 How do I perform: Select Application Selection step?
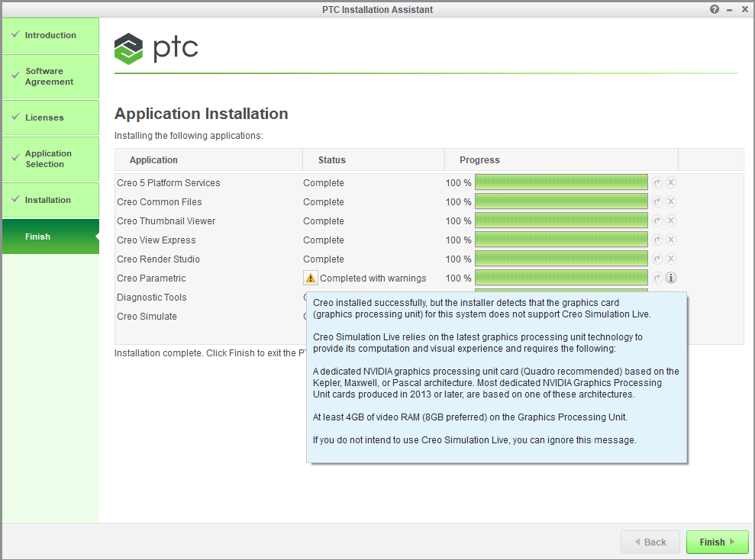(50, 159)
